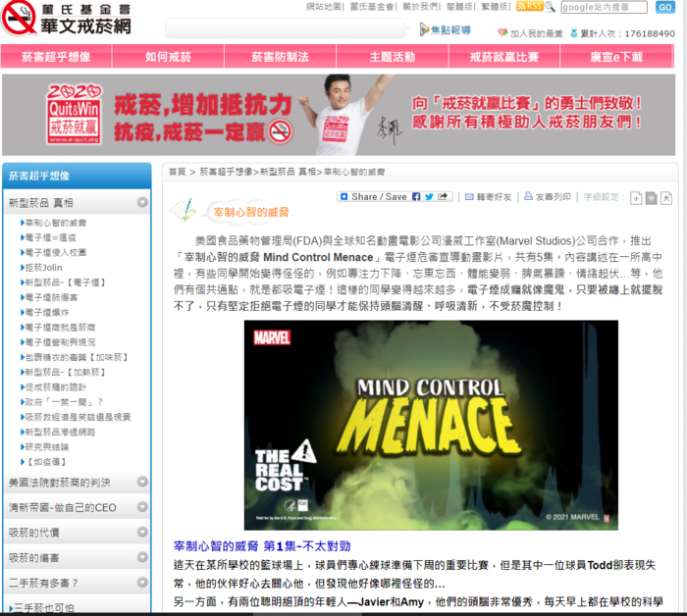Switch to 簡體版 site version

[459, 7]
